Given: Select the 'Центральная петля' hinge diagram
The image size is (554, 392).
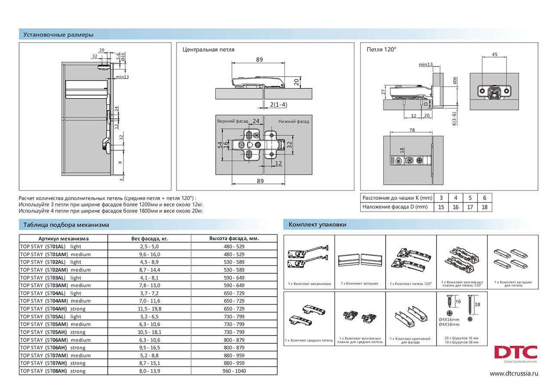Looking at the screenshot, I should [263, 117].
